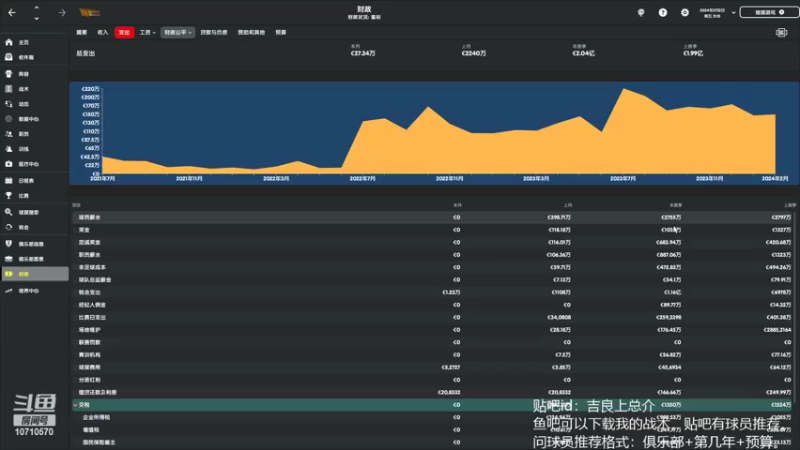
Task: Open the 阵容 squad shirt icon
Action: tap(9, 73)
